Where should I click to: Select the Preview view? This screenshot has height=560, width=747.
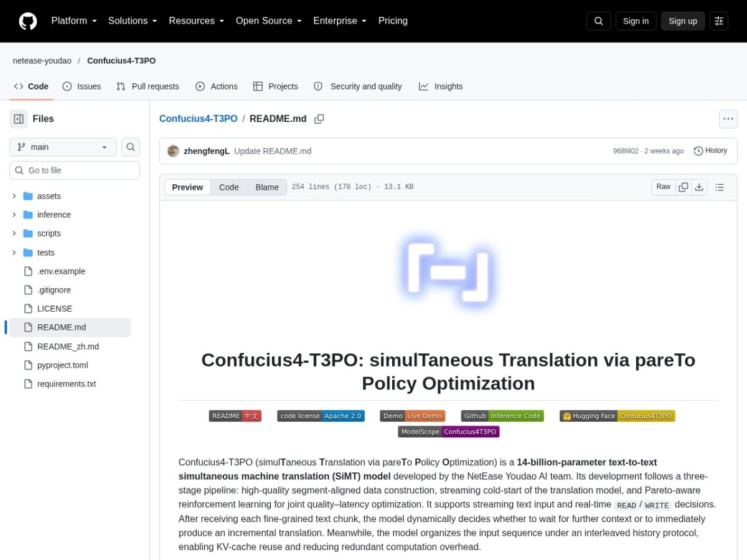pos(187,187)
